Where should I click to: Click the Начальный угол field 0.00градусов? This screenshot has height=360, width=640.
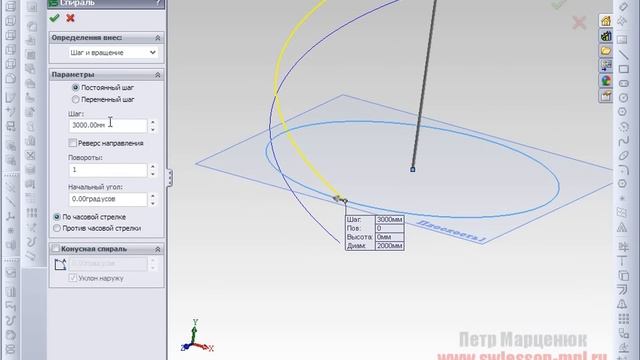[108, 199]
